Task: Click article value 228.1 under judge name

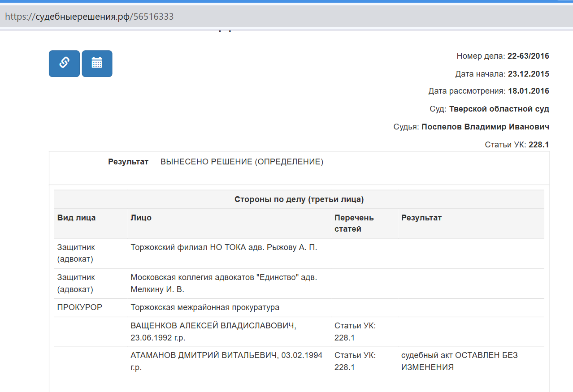Action: click(539, 145)
